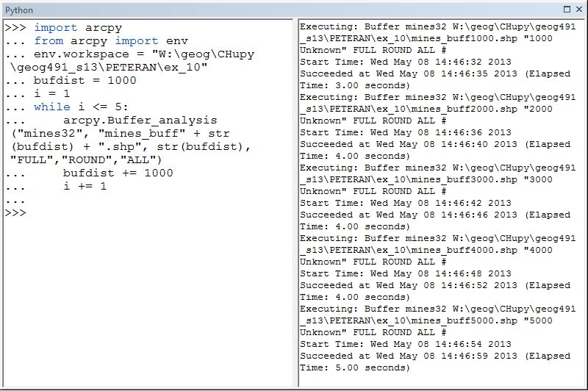Close the Python window

point(579,10)
